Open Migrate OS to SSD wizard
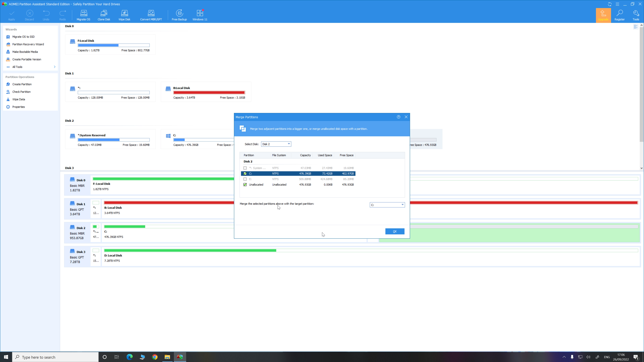 23,37
